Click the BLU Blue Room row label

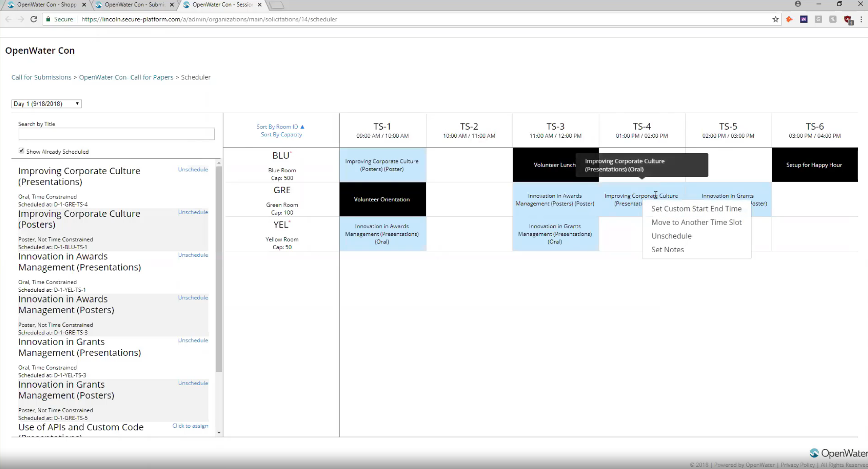point(282,165)
